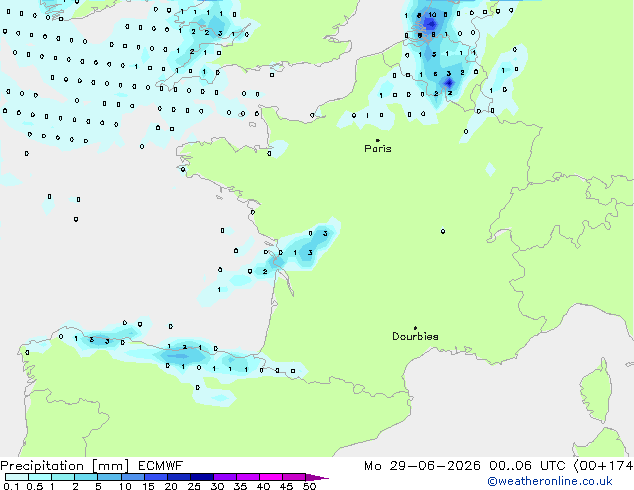The height and width of the screenshot is (490, 634).
Task: Click the purple swatch between 30 and 35
Action: pos(225,477)
